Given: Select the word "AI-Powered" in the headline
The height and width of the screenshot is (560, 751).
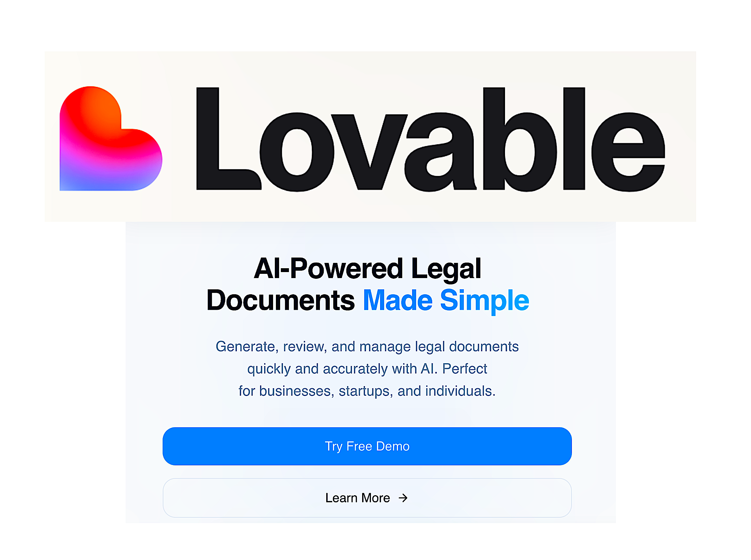Looking at the screenshot, I should [x=328, y=269].
